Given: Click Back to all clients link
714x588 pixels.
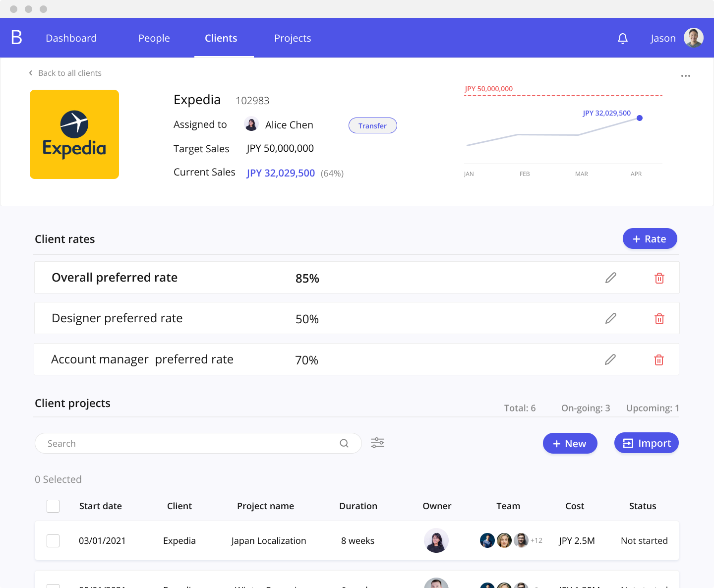Looking at the screenshot, I should coord(70,73).
